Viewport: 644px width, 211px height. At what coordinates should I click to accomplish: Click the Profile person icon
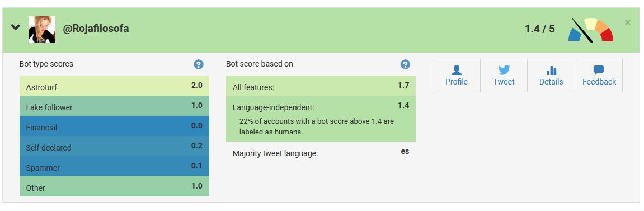click(457, 70)
